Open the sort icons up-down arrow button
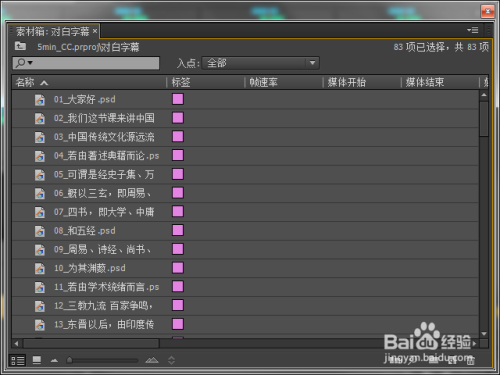This screenshot has width=500, height=375. [x=171, y=360]
